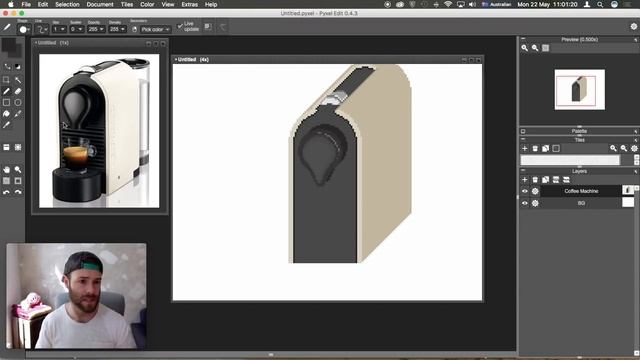Open the Density dropdown

point(117,29)
